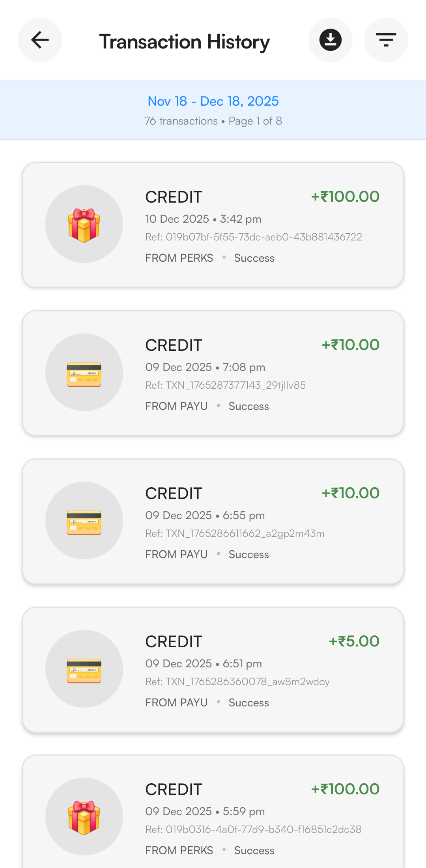Tap the +₹5.00 credit amount
The width and height of the screenshot is (426, 868).
click(354, 641)
